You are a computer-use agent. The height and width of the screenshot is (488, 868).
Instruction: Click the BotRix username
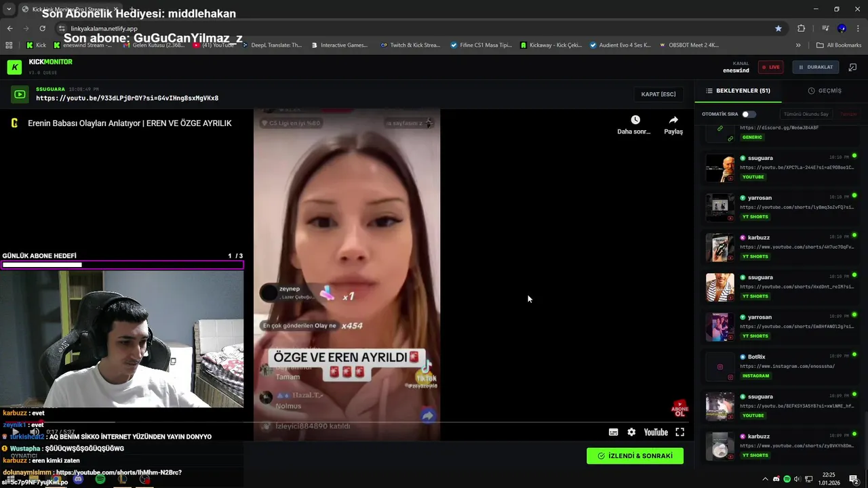pos(756,357)
